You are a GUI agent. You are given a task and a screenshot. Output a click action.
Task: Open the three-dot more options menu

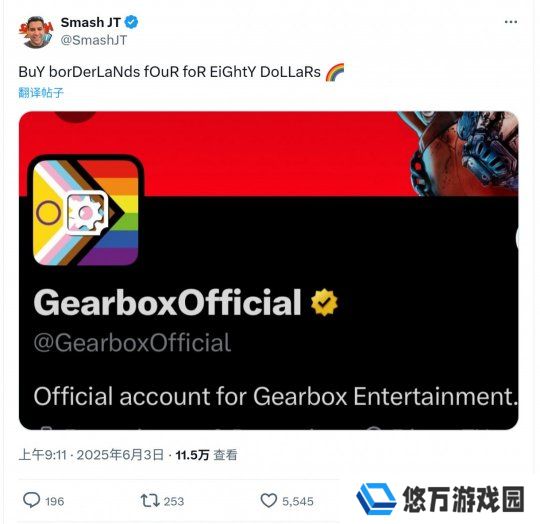point(510,22)
